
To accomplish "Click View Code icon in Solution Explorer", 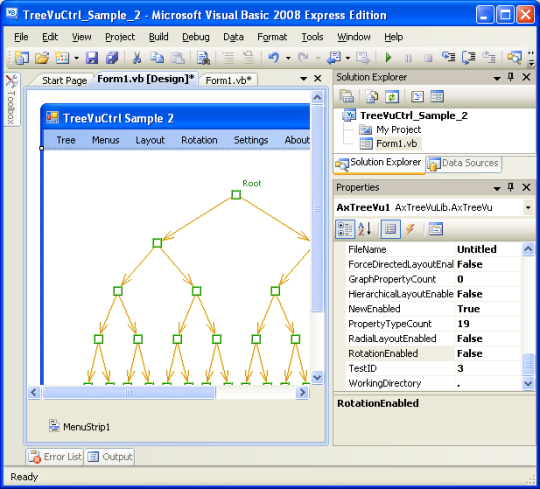I will pos(417,96).
